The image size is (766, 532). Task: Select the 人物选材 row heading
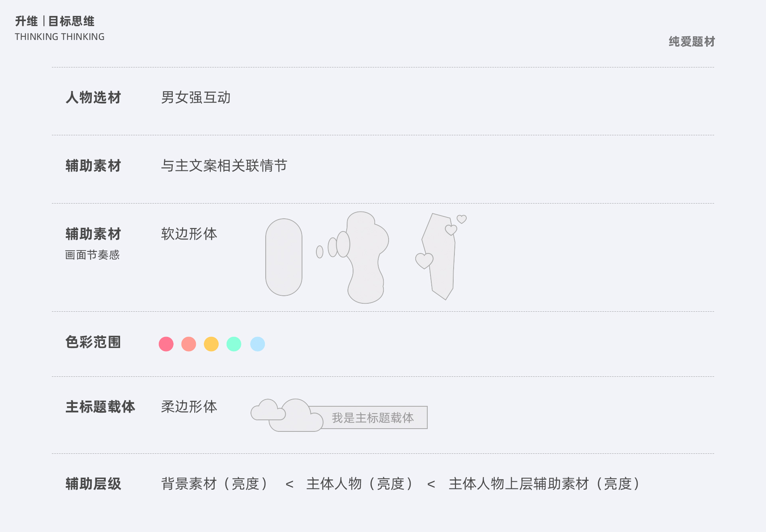(x=93, y=97)
